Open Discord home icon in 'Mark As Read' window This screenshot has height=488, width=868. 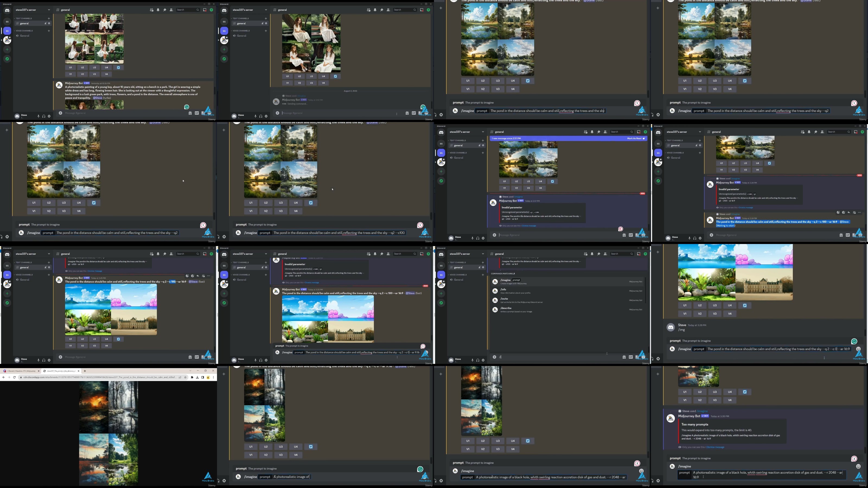pos(441,132)
